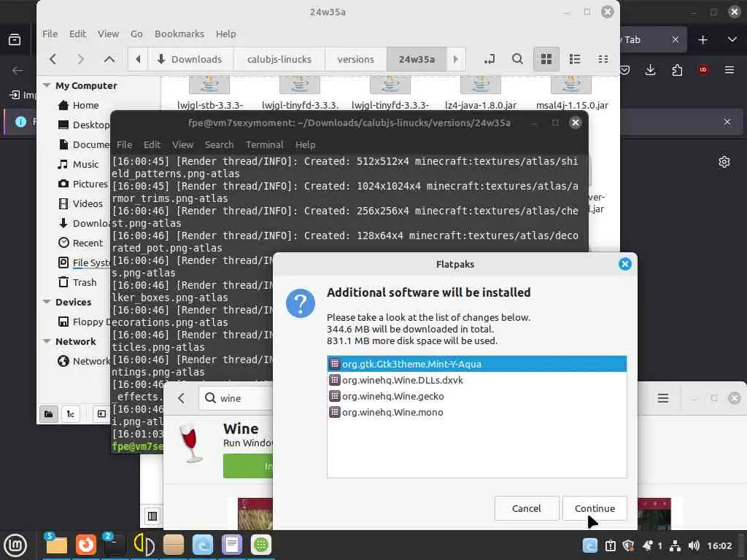747x560 pixels.
Task: Search files in the file manager
Action: pyautogui.click(x=517, y=59)
